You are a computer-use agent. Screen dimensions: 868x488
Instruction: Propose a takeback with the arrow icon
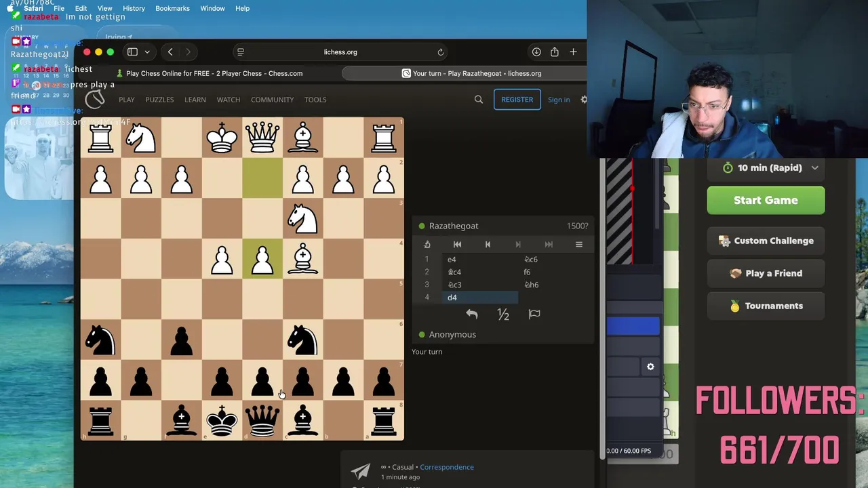[x=472, y=314]
